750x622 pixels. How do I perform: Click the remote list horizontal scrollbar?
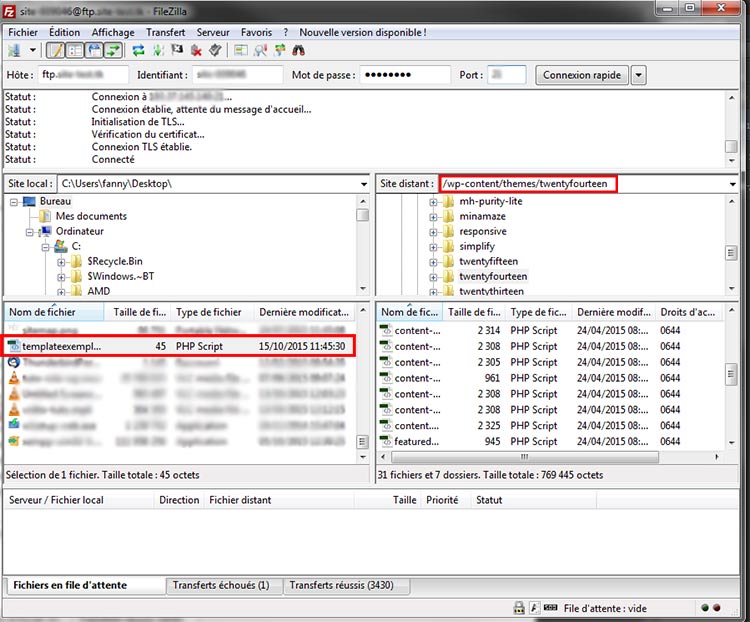click(x=525, y=457)
